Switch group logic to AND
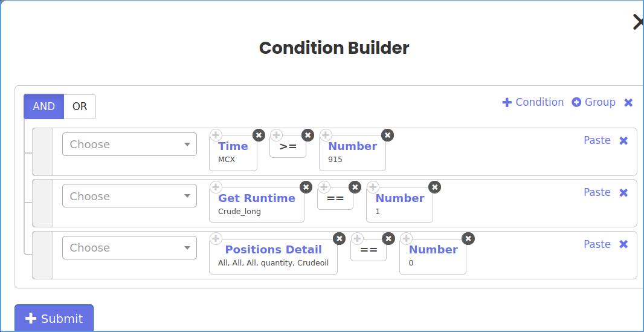The height and width of the screenshot is (332, 644). pos(43,106)
